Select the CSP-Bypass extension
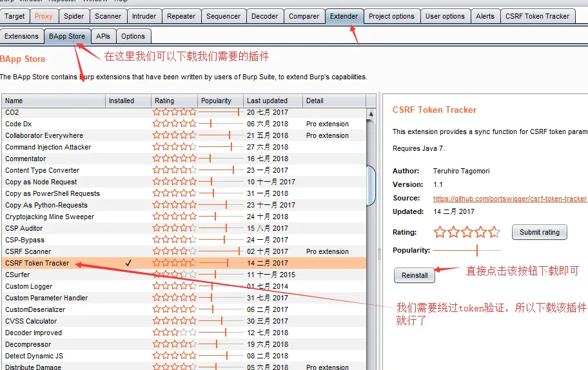The width and height of the screenshot is (588, 370). (x=184, y=240)
